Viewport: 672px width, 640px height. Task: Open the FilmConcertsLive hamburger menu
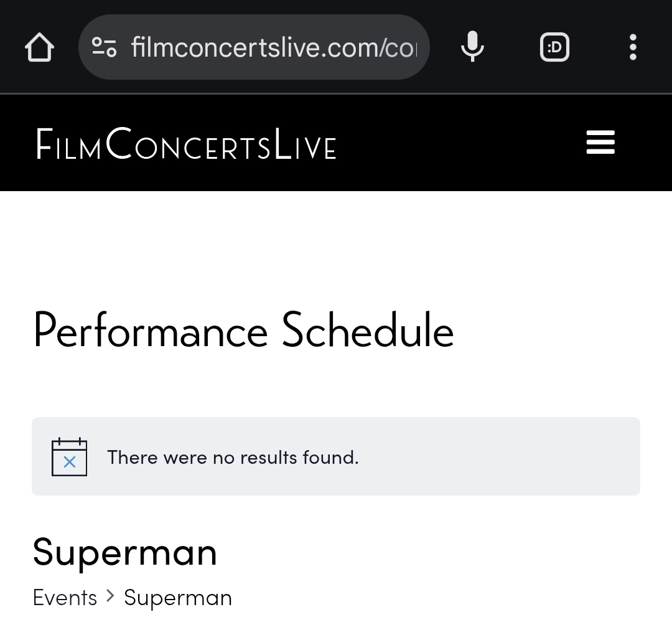(x=600, y=143)
